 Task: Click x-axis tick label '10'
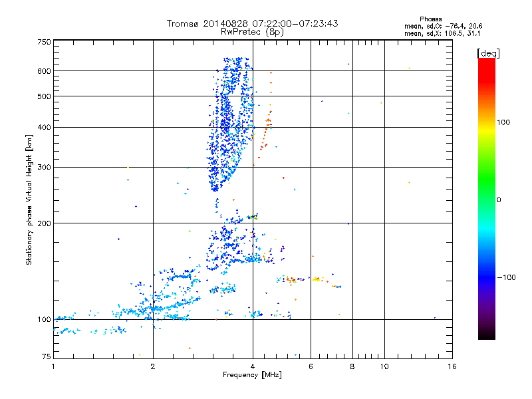pyautogui.click(x=384, y=366)
